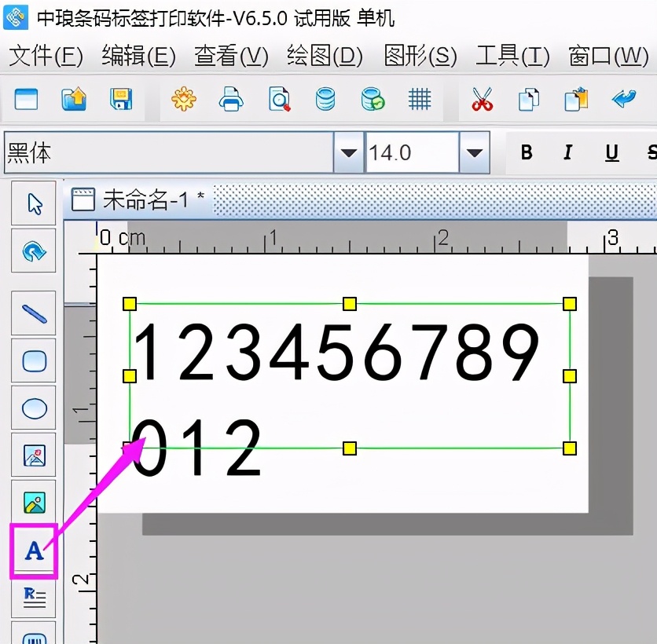Viewport: 657px width, 644px height.
Task: Toggle Bold formatting
Action: tap(527, 152)
